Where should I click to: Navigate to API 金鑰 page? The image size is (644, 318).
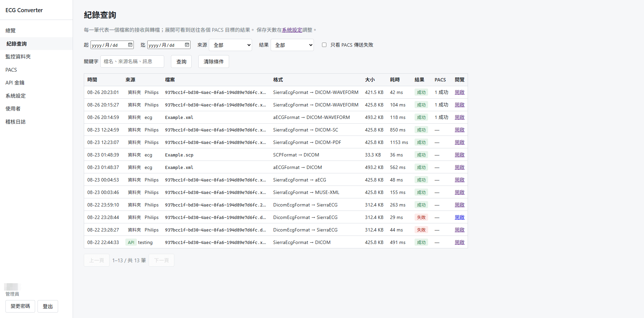pos(36,82)
